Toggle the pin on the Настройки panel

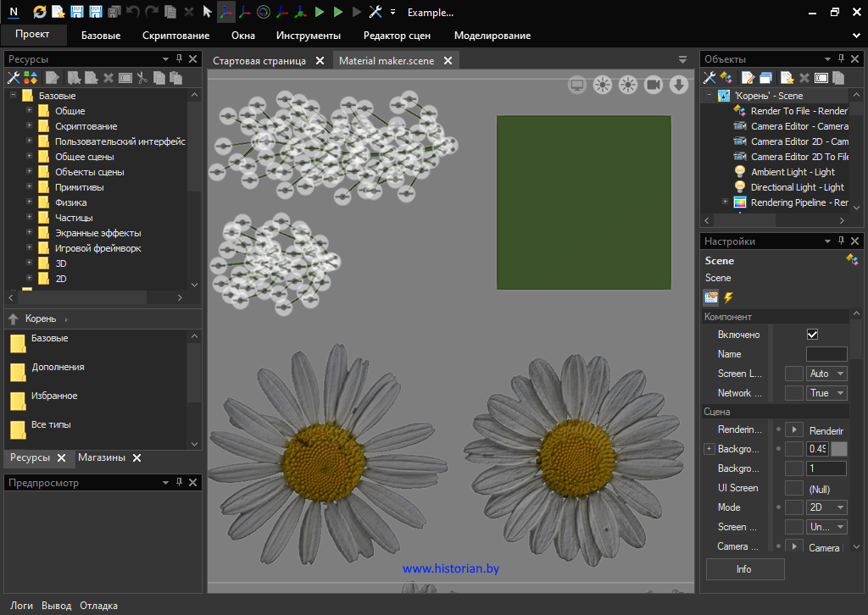pos(841,241)
